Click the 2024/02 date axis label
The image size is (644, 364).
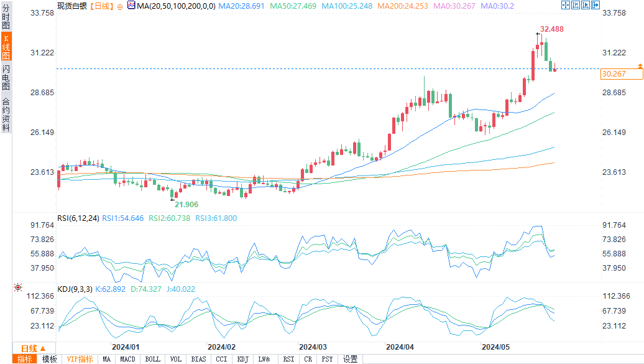coord(221,347)
